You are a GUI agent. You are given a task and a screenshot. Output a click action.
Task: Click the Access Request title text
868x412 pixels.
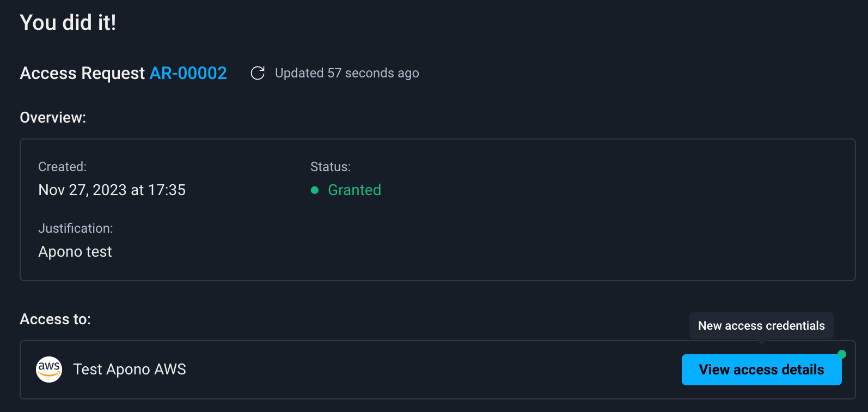click(82, 73)
